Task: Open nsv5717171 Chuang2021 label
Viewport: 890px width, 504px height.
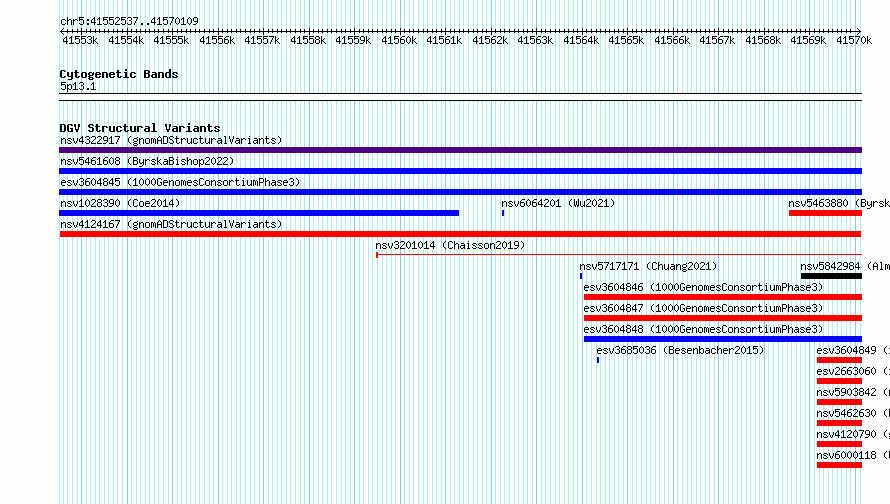Action: click(648, 266)
